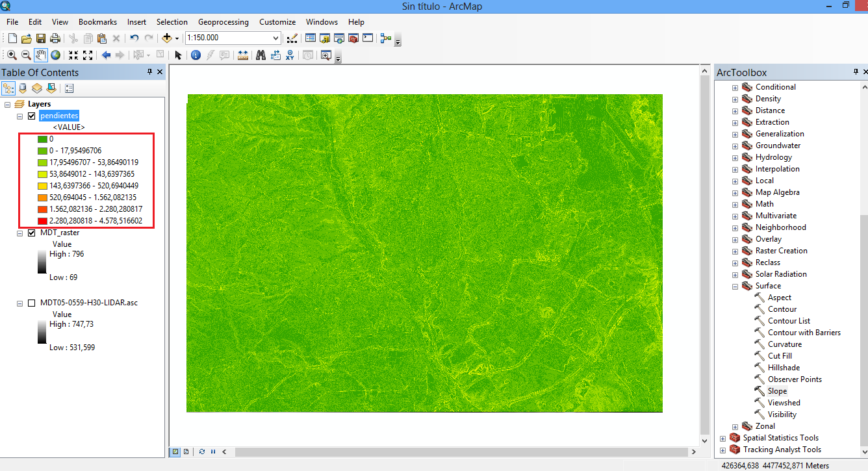Screen dimensions: 868x471
Task: Activate the Pan hand tool
Action: coord(40,55)
